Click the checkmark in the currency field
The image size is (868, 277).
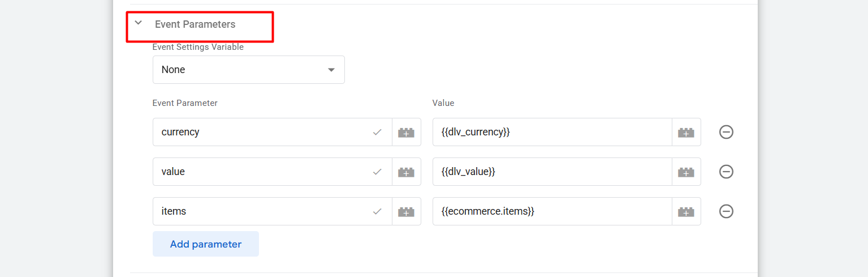pos(377,132)
